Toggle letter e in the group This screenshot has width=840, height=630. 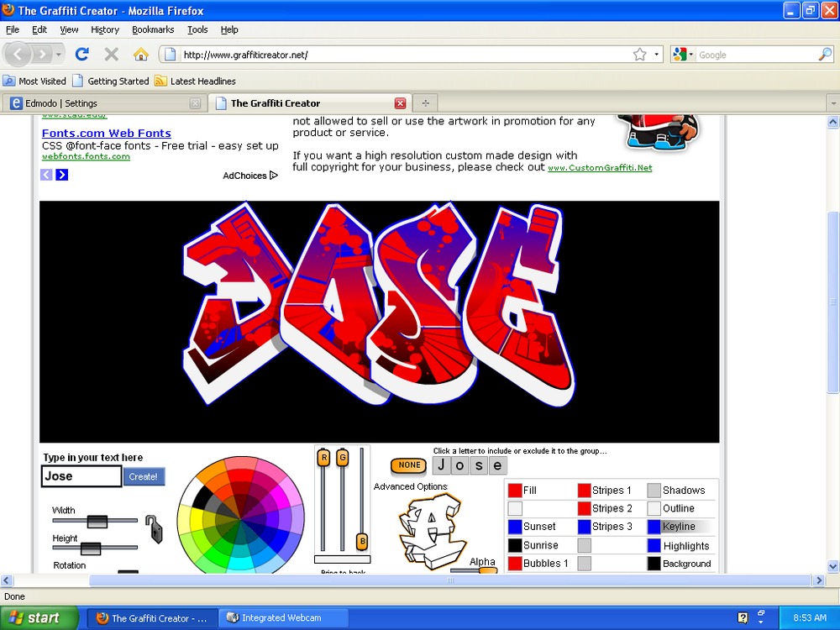pos(497,465)
